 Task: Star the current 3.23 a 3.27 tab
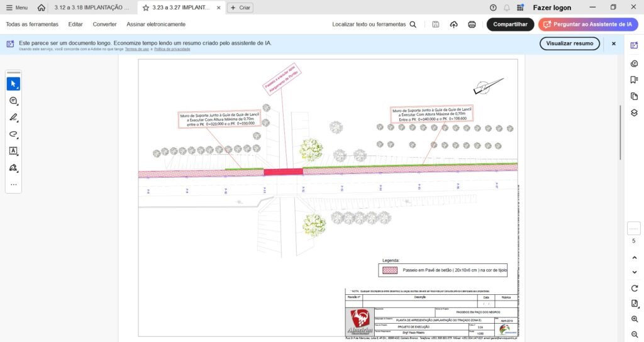pyautogui.click(x=146, y=8)
